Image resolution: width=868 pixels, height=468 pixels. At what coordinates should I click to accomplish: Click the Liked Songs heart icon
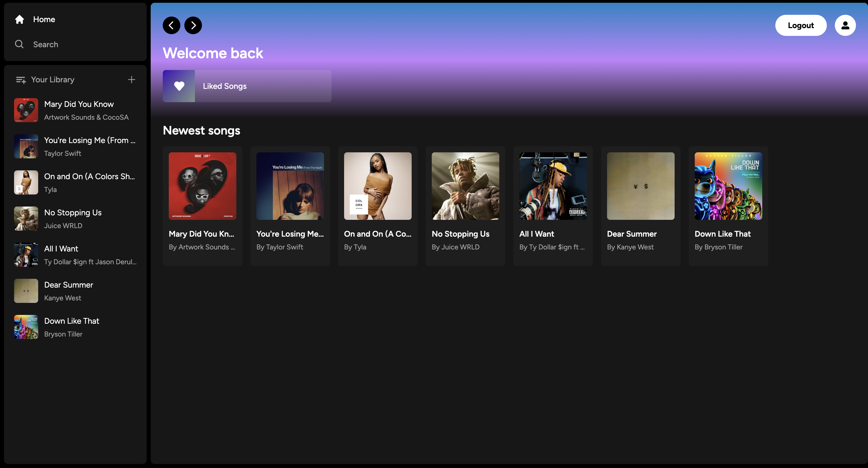(179, 86)
